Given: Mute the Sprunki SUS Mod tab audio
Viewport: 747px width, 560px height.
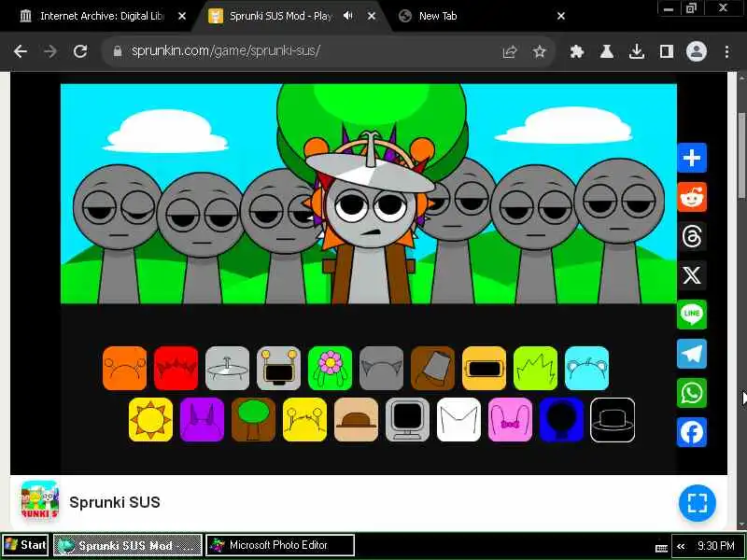Looking at the screenshot, I should click(348, 16).
